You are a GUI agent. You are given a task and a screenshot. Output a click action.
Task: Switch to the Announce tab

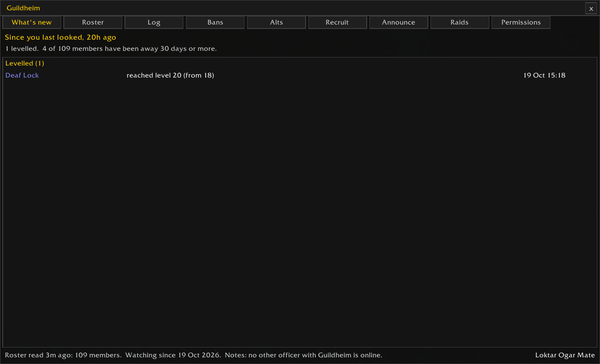[x=398, y=22]
